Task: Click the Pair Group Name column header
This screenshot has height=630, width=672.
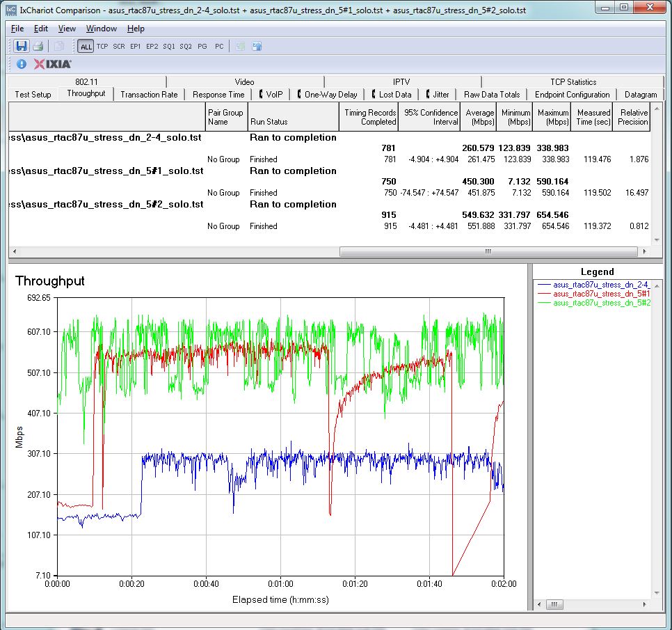Action: (x=226, y=117)
